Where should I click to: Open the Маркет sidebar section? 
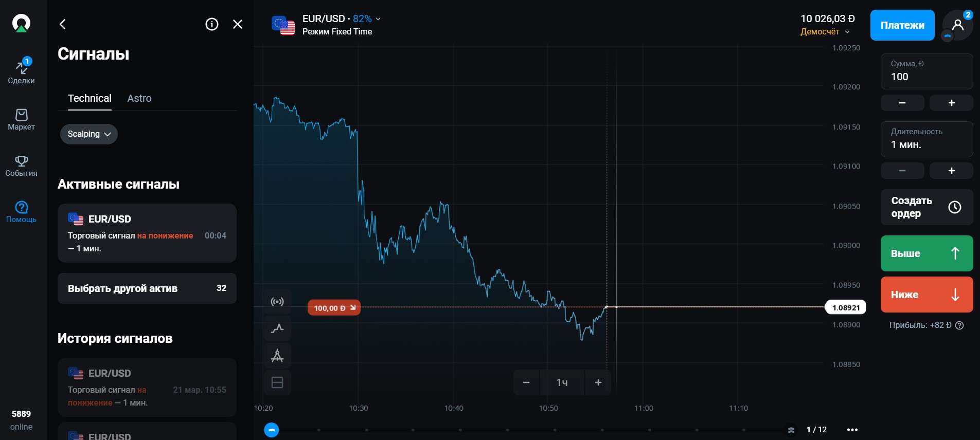pyautogui.click(x=21, y=119)
